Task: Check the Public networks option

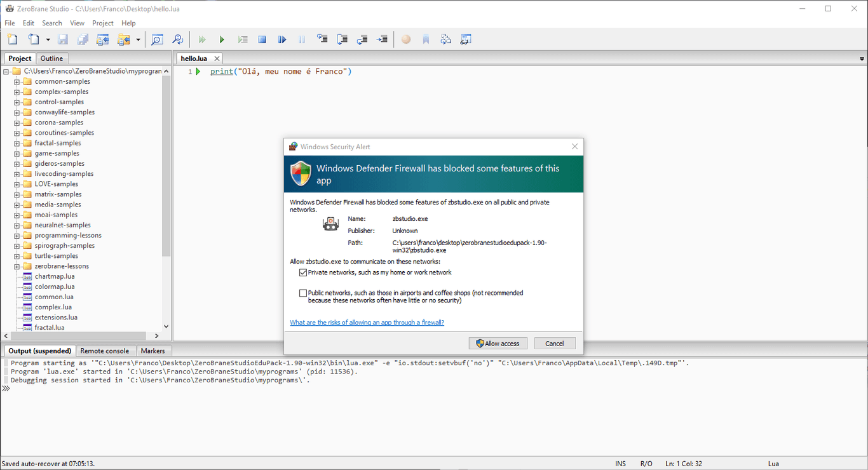Action: pyautogui.click(x=303, y=293)
